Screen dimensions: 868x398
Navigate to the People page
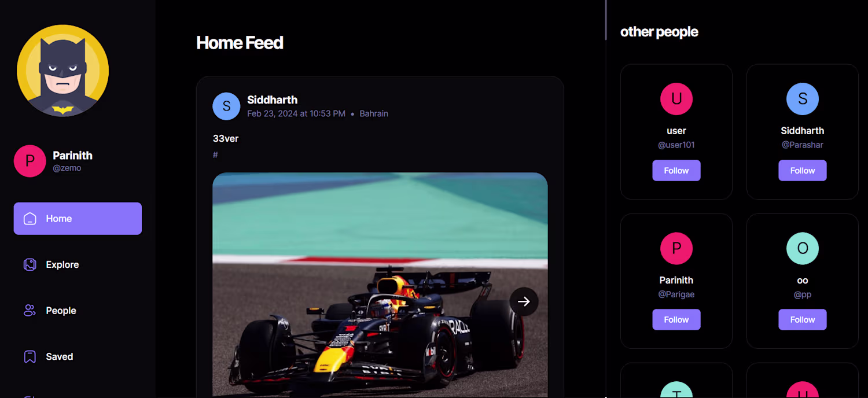click(x=61, y=311)
